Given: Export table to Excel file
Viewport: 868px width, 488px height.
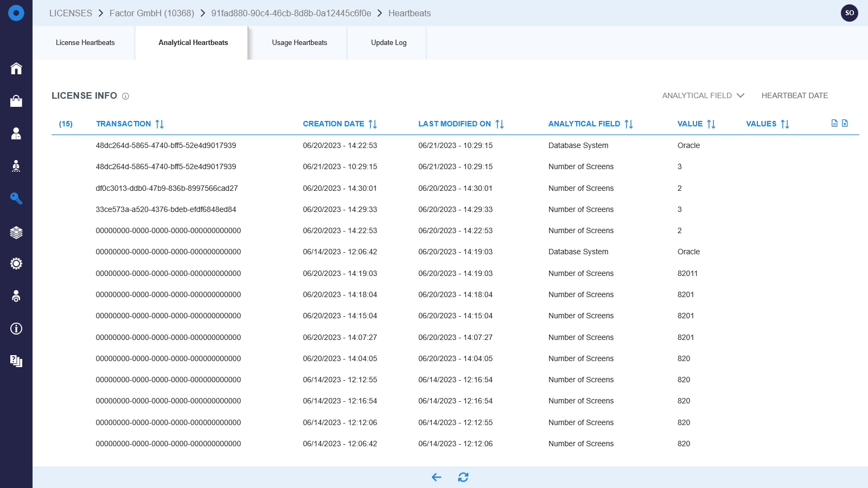Looking at the screenshot, I should click(845, 123).
